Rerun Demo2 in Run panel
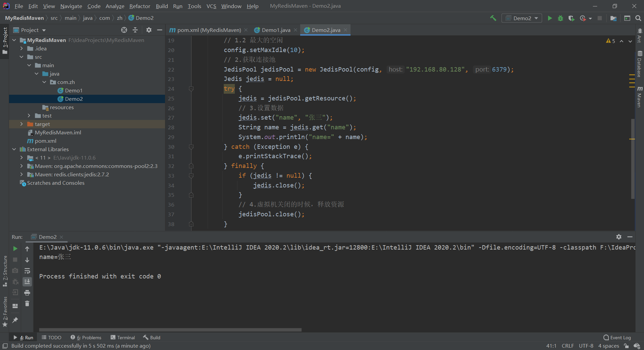This screenshot has height=350, width=644. point(15,249)
